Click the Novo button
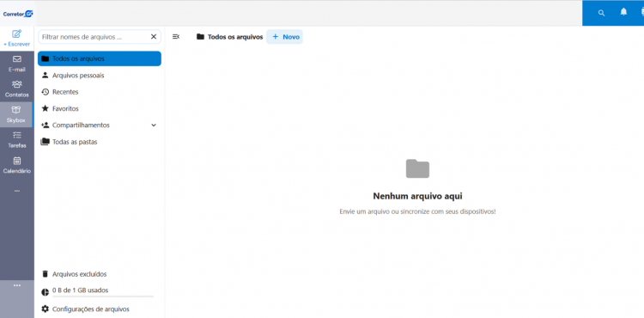Viewport: 644px width, 318px height. point(284,37)
